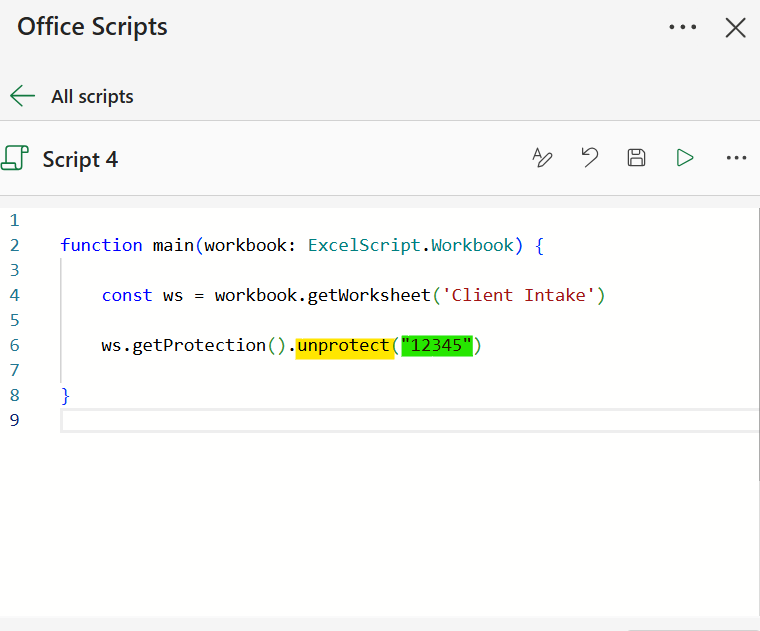This screenshot has height=631, width=760.
Task: Click the highlighted "12345" password string
Action: 437,346
